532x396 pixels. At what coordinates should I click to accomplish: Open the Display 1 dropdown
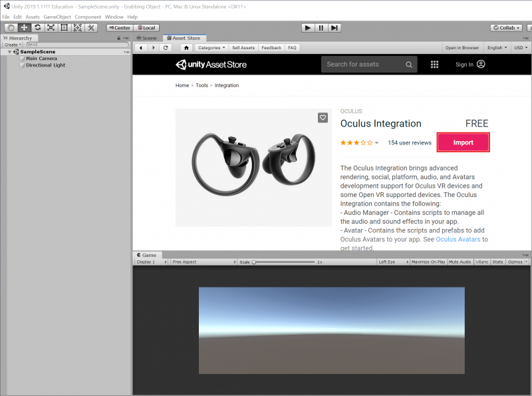pyautogui.click(x=152, y=262)
